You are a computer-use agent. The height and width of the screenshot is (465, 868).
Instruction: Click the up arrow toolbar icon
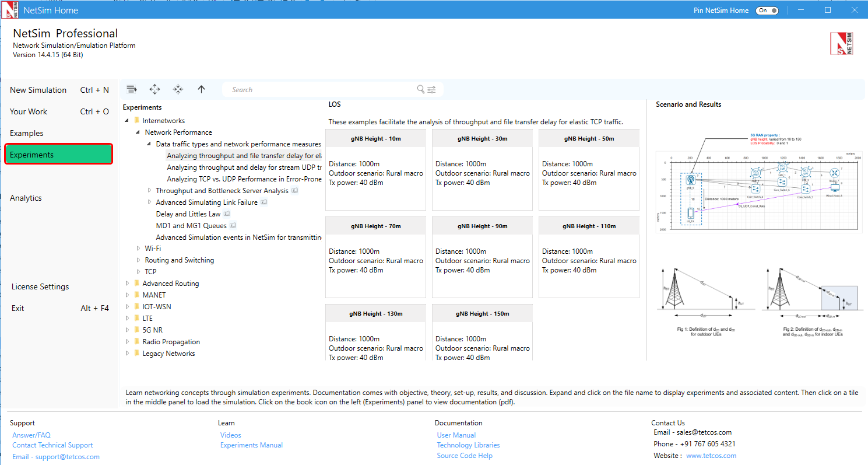click(x=201, y=89)
